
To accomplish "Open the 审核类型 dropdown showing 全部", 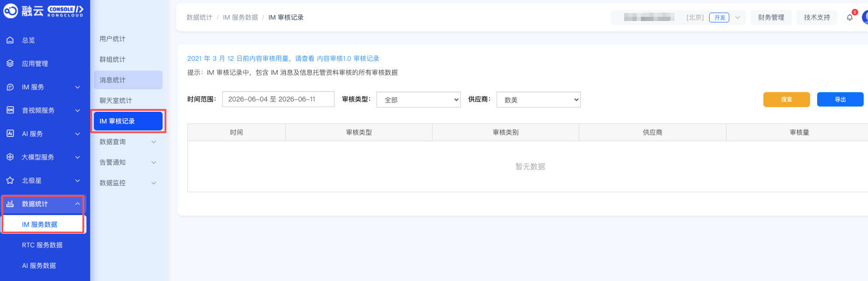I will tap(419, 100).
